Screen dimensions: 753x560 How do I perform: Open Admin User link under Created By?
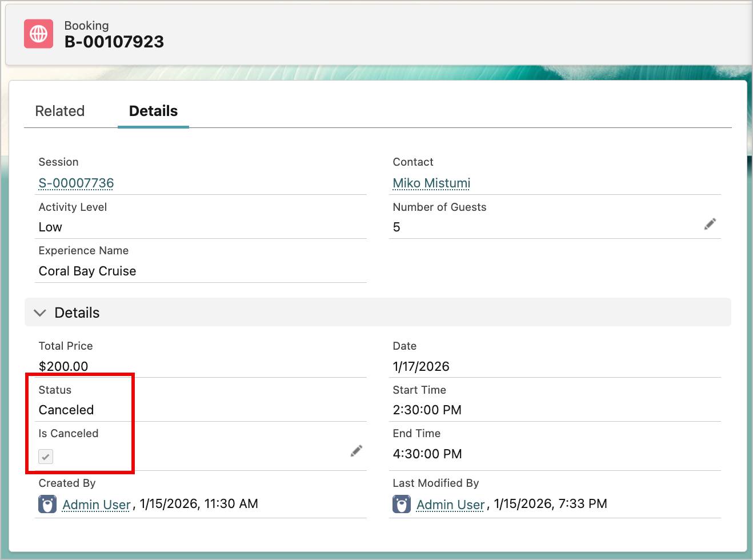[x=97, y=505]
